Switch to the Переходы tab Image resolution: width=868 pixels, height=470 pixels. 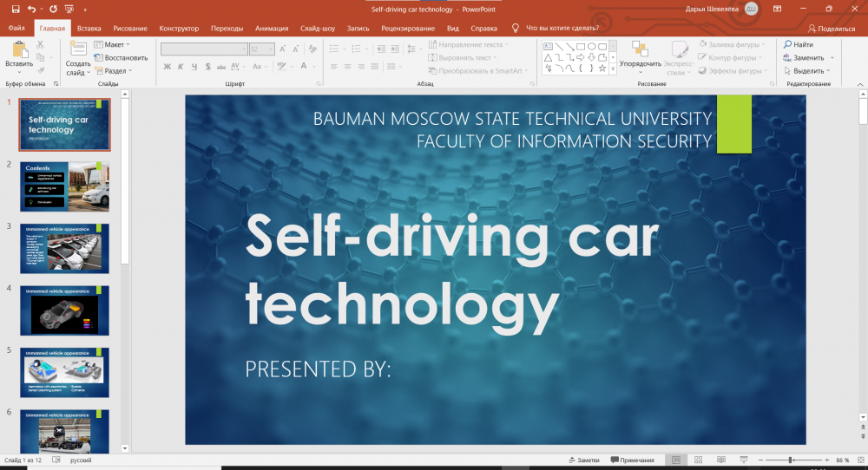click(227, 29)
